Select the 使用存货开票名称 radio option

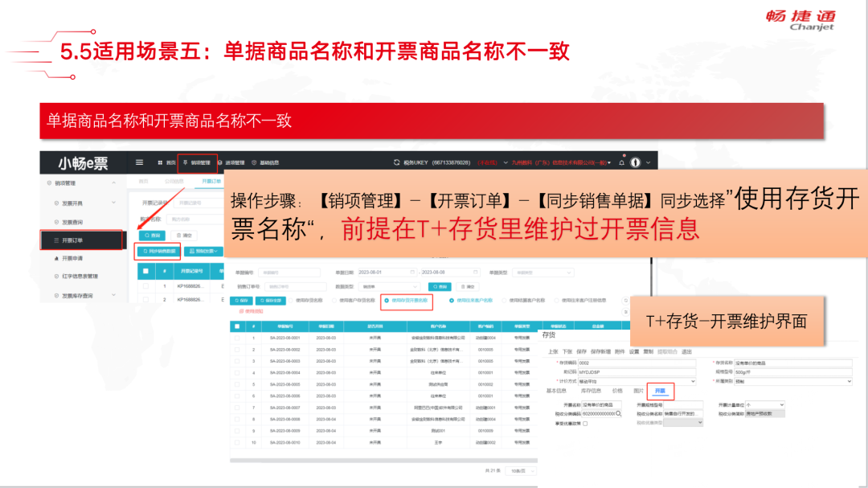pos(387,300)
